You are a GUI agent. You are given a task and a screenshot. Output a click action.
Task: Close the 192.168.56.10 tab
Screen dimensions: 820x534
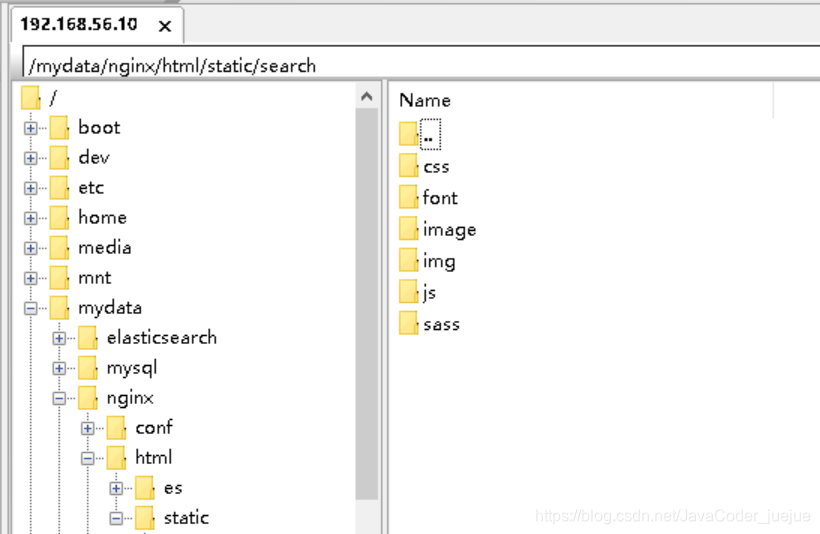(165, 26)
